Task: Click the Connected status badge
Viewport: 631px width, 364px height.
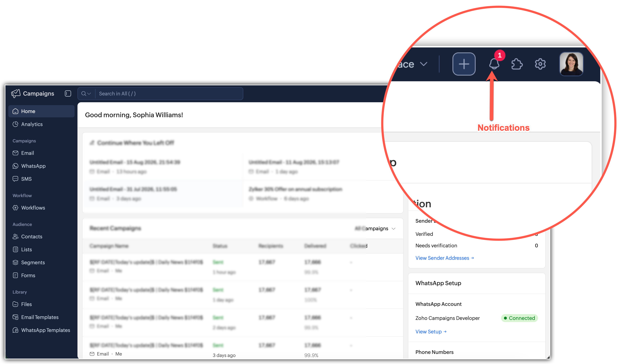Action: click(x=519, y=318)
